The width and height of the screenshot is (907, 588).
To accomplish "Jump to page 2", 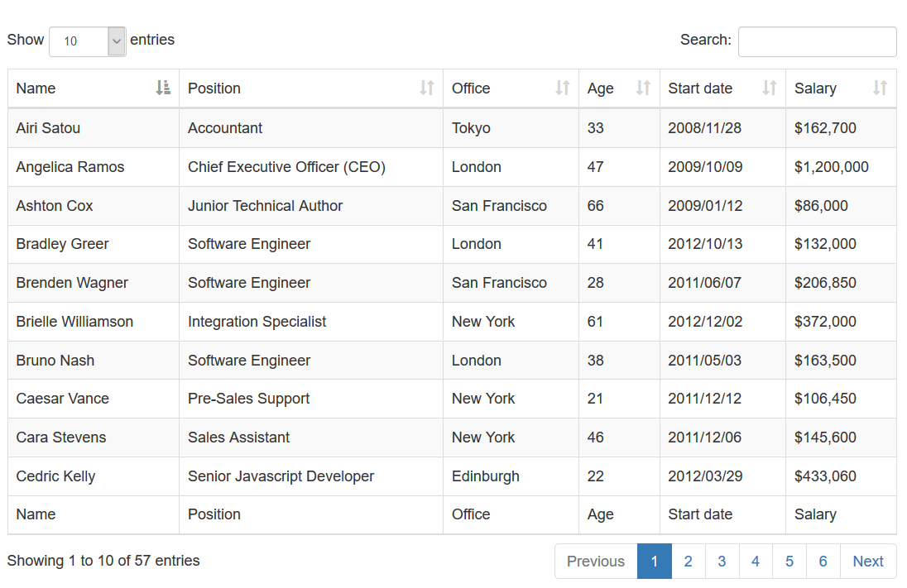I will 689,561.
